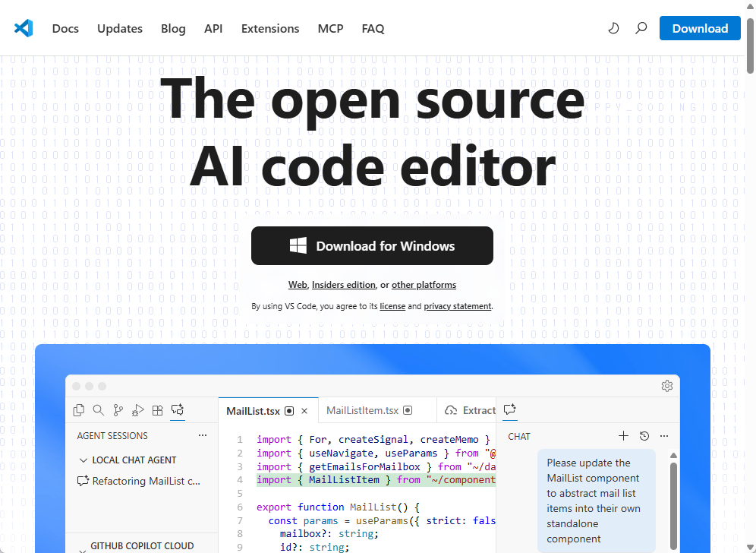The height and width of the screenshot is (553, 756).
Task: Open the privacy statement link
Action: (458, 306)
